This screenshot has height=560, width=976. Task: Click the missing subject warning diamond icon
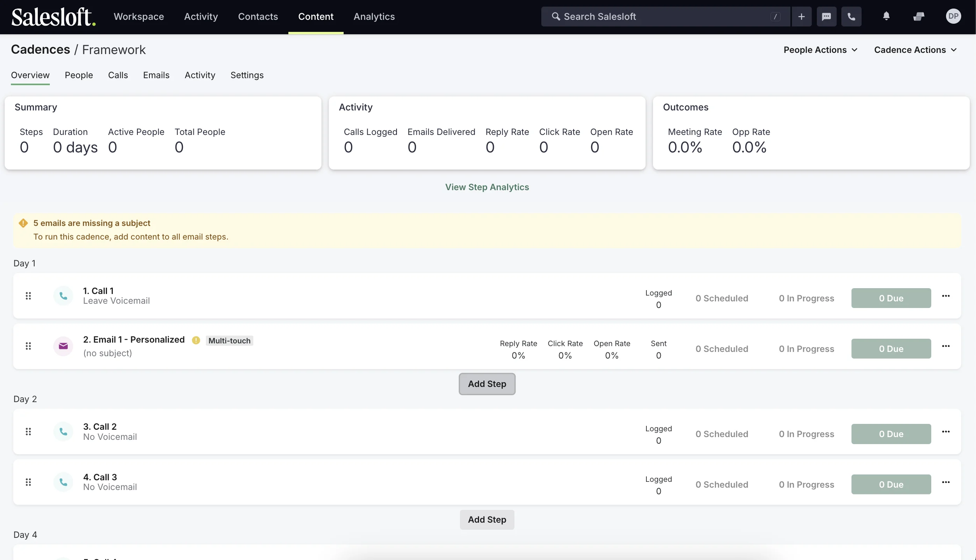[x=23, y=223]
